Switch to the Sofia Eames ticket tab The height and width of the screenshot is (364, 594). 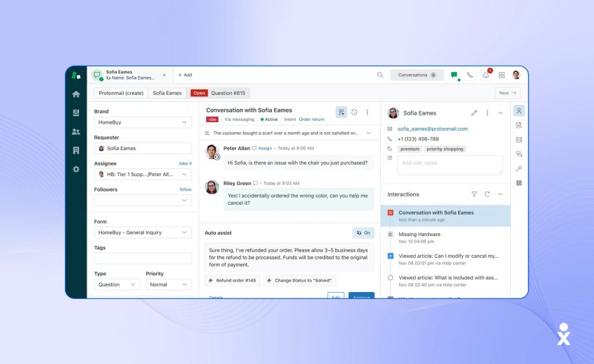tap(129, 75)
